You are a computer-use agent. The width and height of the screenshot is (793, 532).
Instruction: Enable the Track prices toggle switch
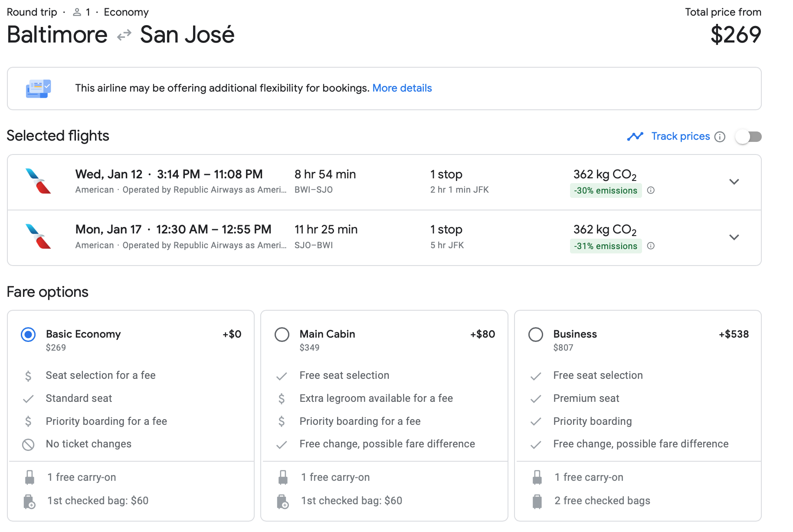pos(749,137)
